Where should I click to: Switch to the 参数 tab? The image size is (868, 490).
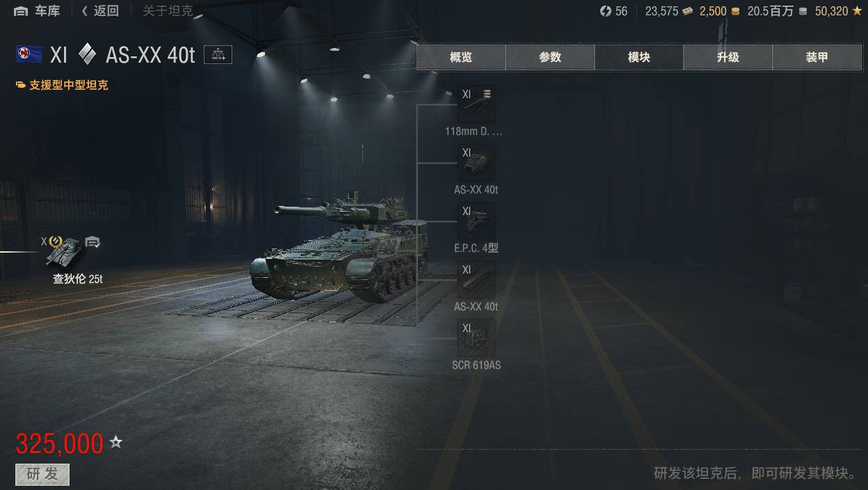(x=550, y=58)
